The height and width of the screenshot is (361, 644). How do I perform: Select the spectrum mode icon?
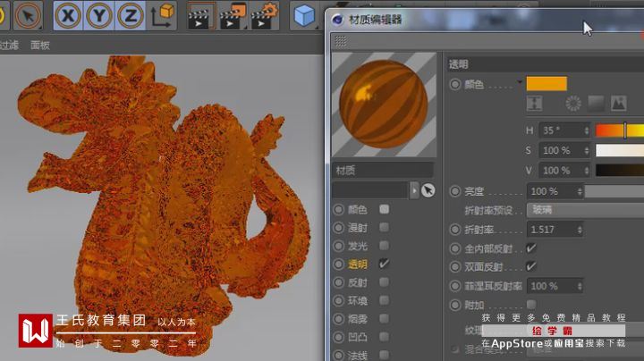(x=596, y=104)
